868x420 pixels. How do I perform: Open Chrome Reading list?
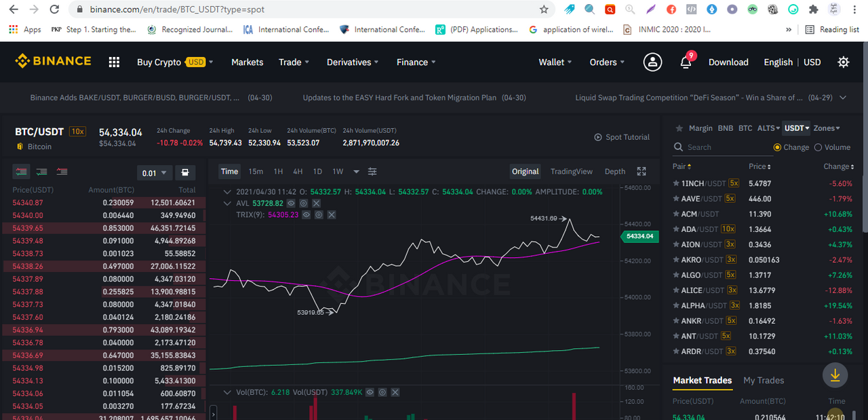[x=832, y=29]
